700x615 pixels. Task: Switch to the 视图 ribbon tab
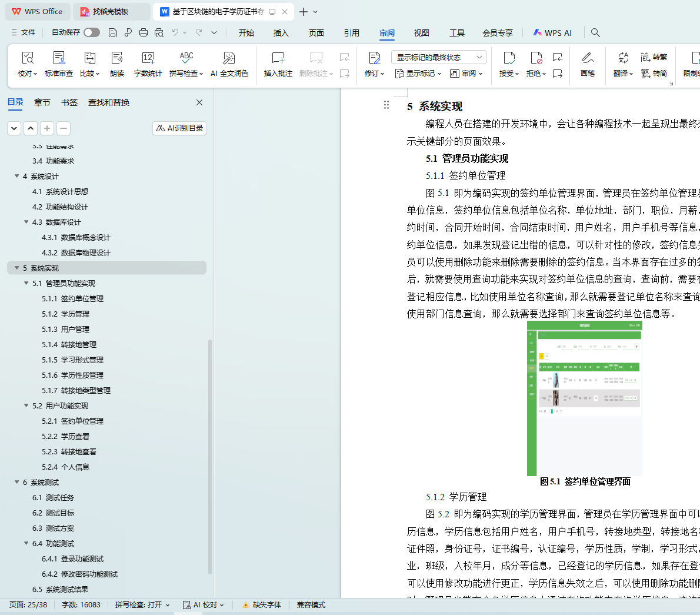coord(421,33)
